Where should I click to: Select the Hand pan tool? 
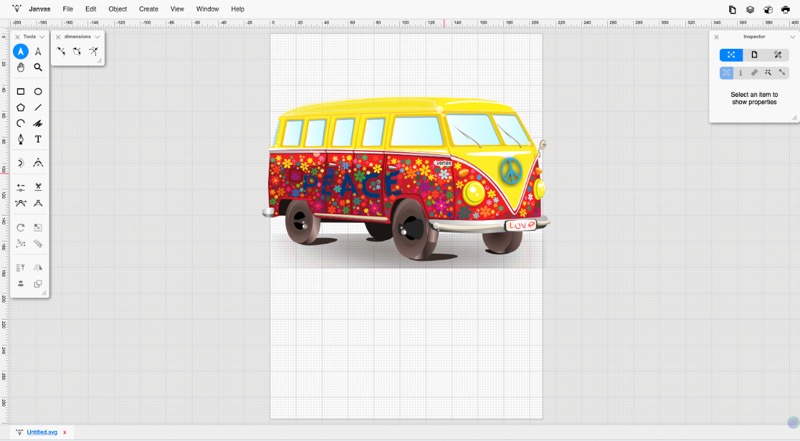tap(20, 68)
